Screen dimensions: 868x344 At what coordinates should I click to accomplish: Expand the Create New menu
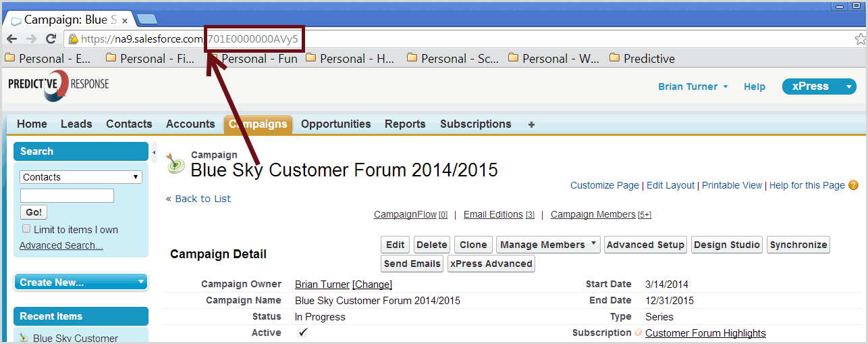pos(81,282)
